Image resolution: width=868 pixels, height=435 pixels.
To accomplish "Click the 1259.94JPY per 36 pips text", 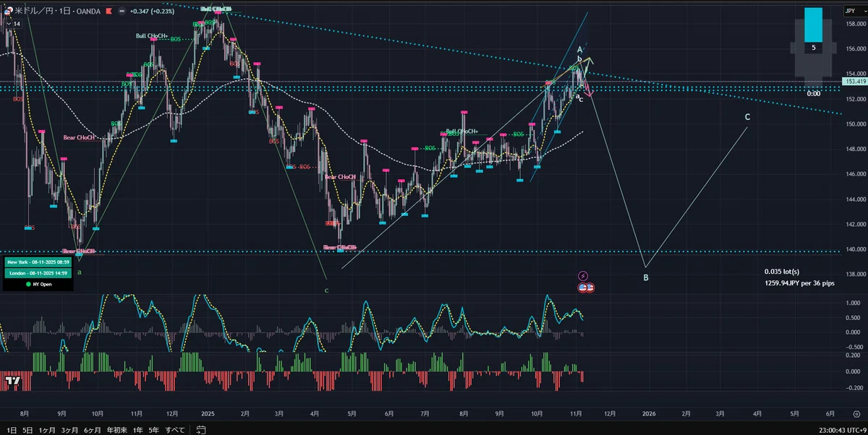I will coord(799,283).
